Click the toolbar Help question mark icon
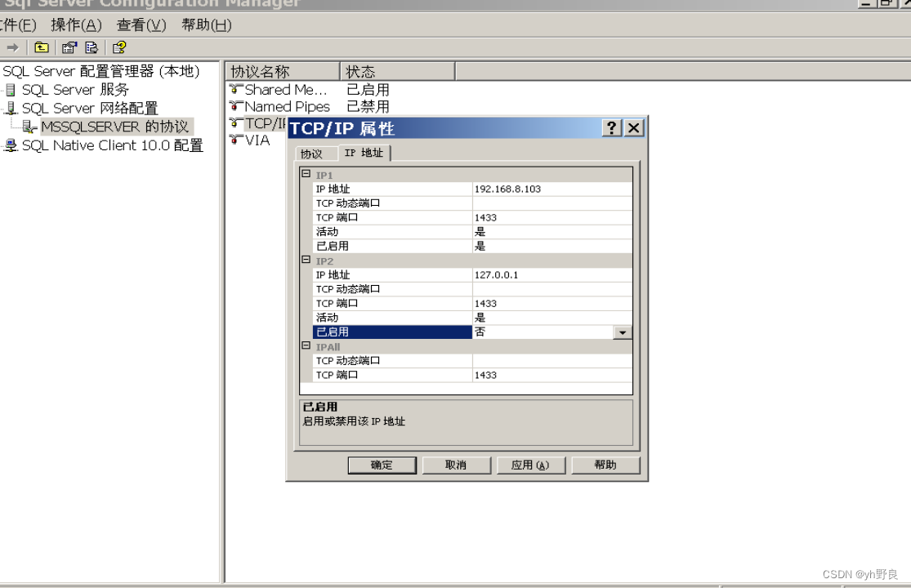The height and width of the screenshot is (588, 911). click(119, 47)
